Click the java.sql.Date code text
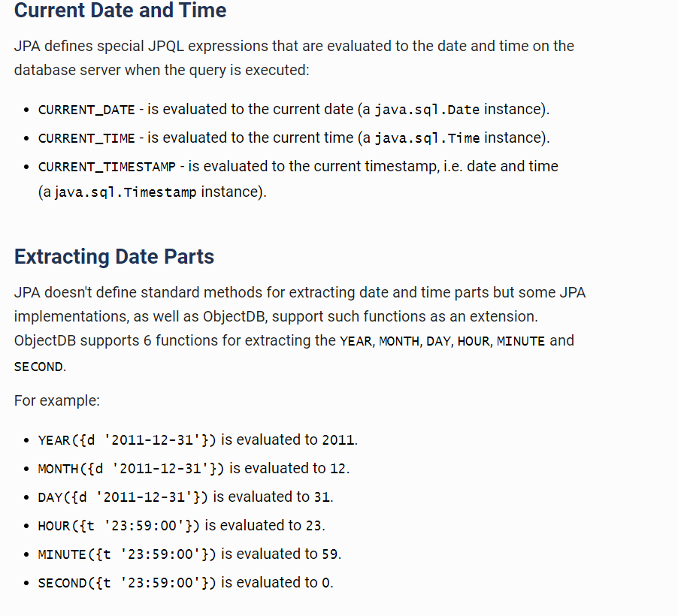Screen dimensions: 678x616 click(x=426, y=110)
